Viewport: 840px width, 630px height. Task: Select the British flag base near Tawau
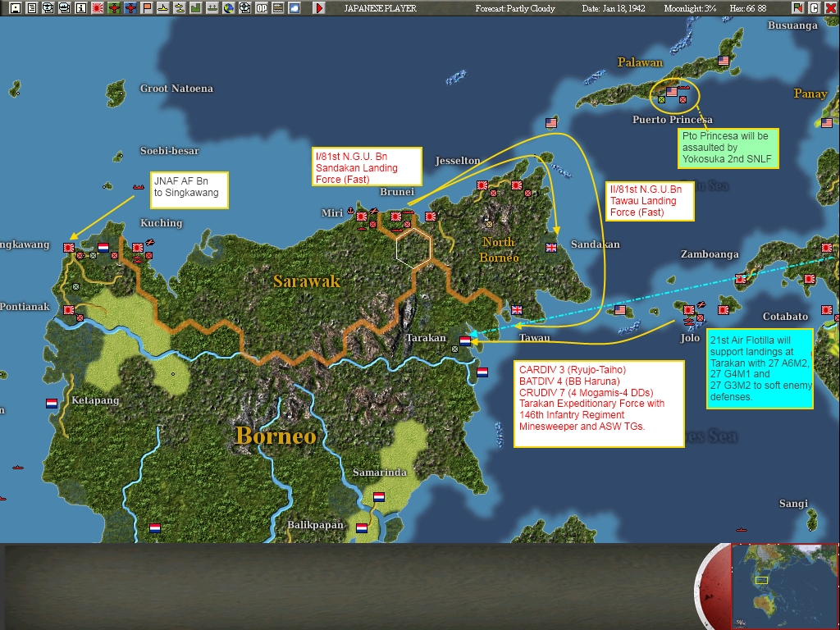pos(517,309)
